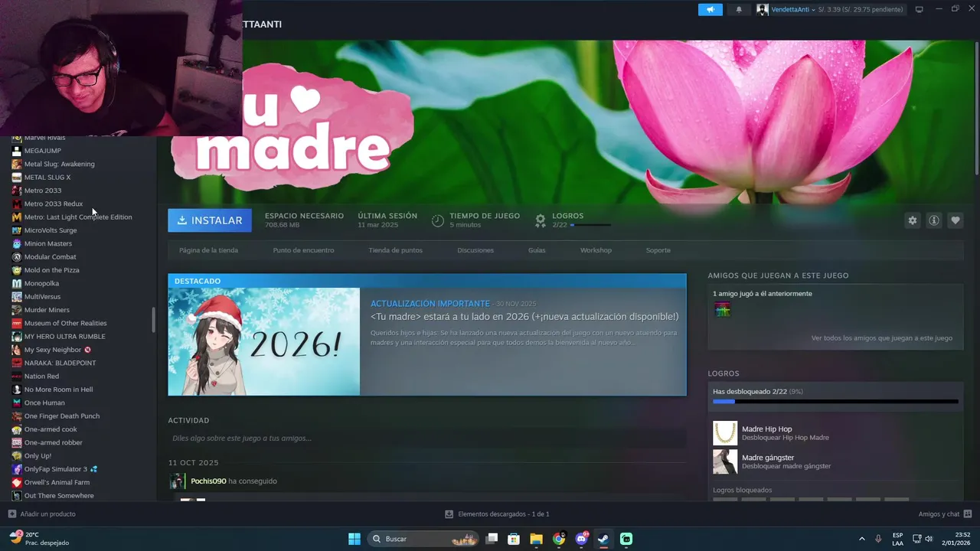Open game settings gear icon
Viewport: 980px width, 551px height.
pos(913,220)
